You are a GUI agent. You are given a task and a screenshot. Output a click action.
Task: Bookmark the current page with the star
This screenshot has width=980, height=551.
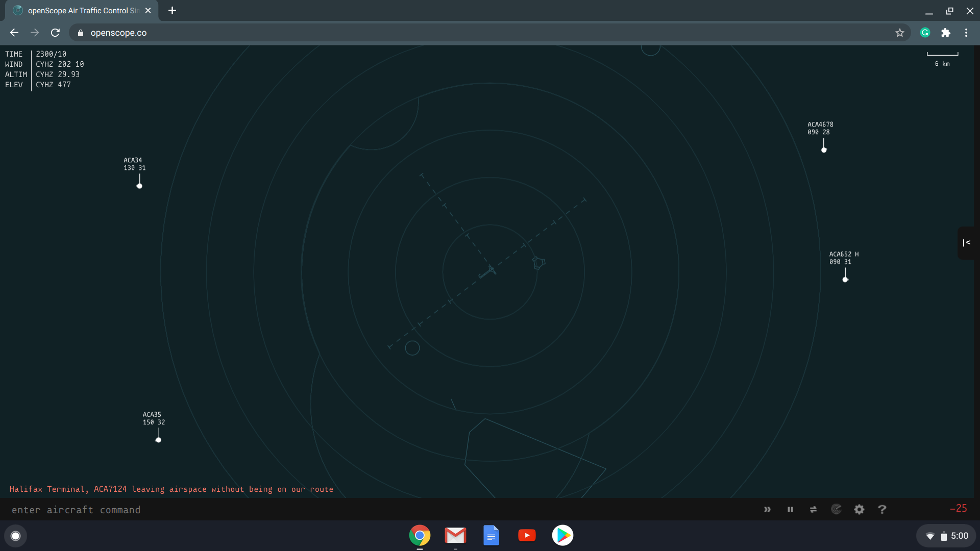click(x=900, y=32)
